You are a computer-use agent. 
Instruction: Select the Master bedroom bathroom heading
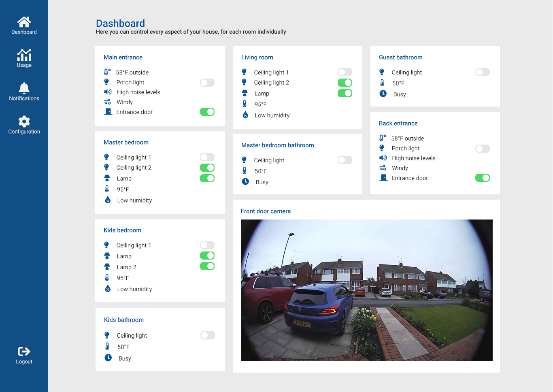pos(277,145)
